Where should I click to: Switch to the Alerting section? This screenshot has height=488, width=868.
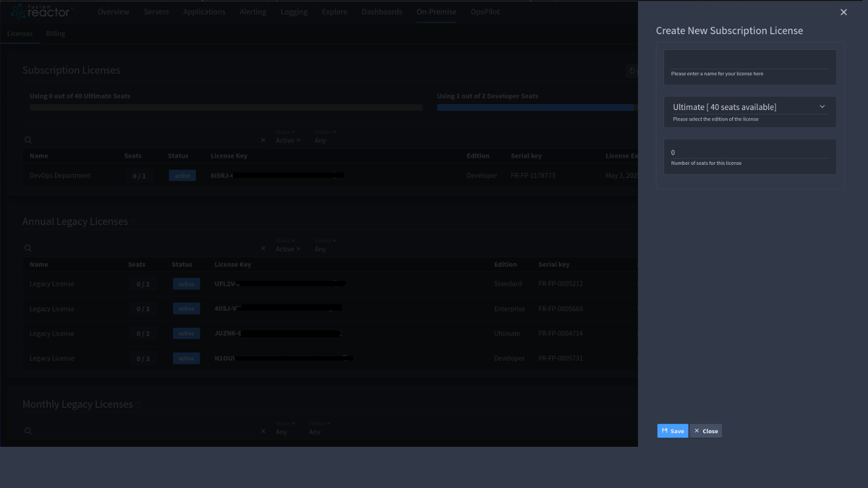253,12
